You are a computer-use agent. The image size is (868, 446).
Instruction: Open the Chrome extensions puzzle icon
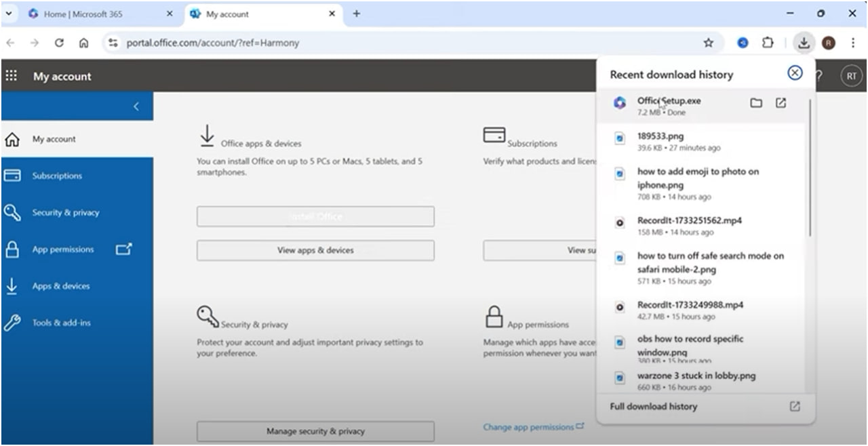[x=768, y=43]
